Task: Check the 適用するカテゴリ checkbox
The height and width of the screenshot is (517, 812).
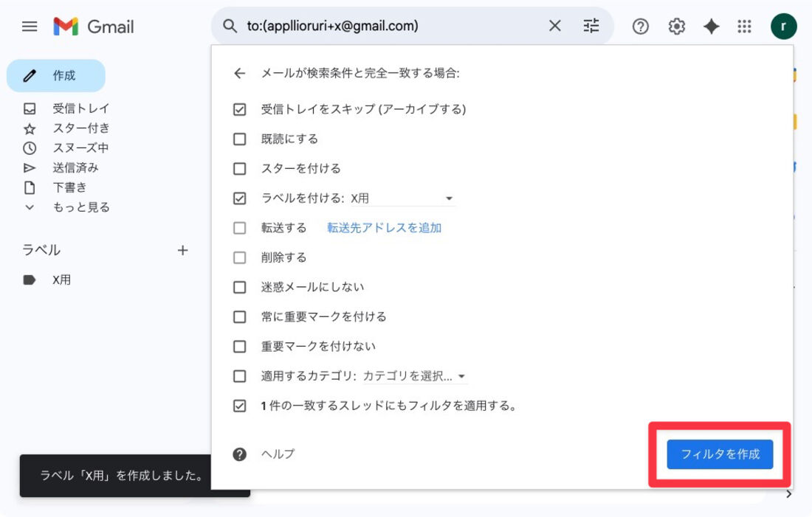Action: (239, 375)
